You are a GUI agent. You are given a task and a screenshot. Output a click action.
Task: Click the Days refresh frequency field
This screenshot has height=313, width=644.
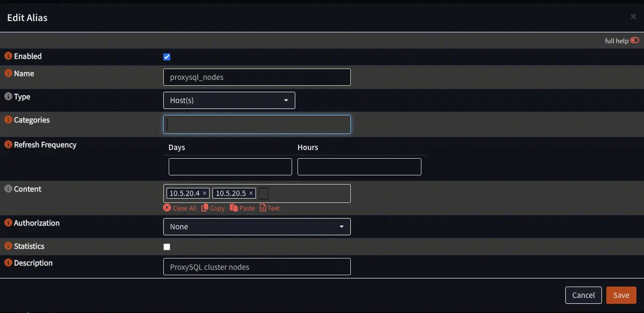click(231, 167)
